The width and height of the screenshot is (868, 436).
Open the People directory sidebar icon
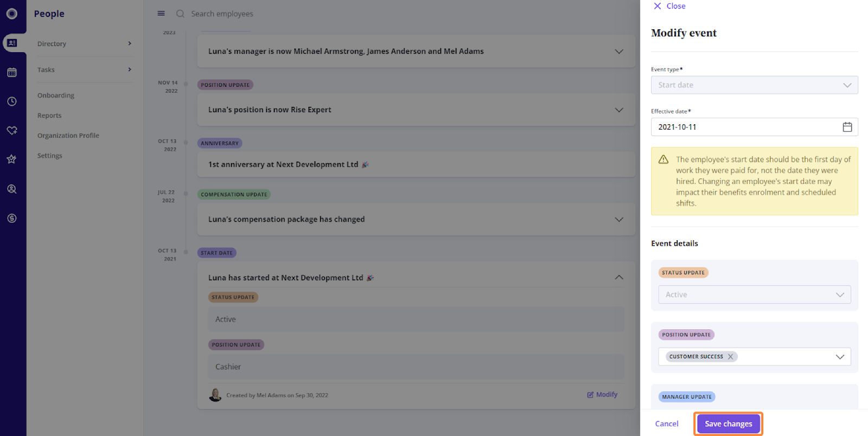(x=12, y=43)
